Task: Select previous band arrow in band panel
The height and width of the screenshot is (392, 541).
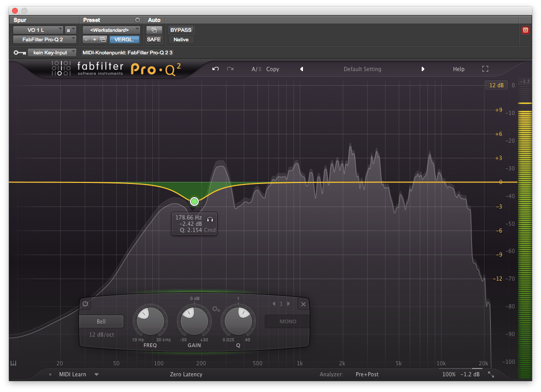Action: pos(274,304)
